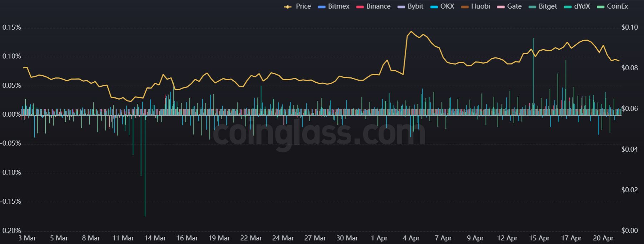Hide the Bitmex series via legend label
This screenshot has width=644, height=244.
point(338,6)
